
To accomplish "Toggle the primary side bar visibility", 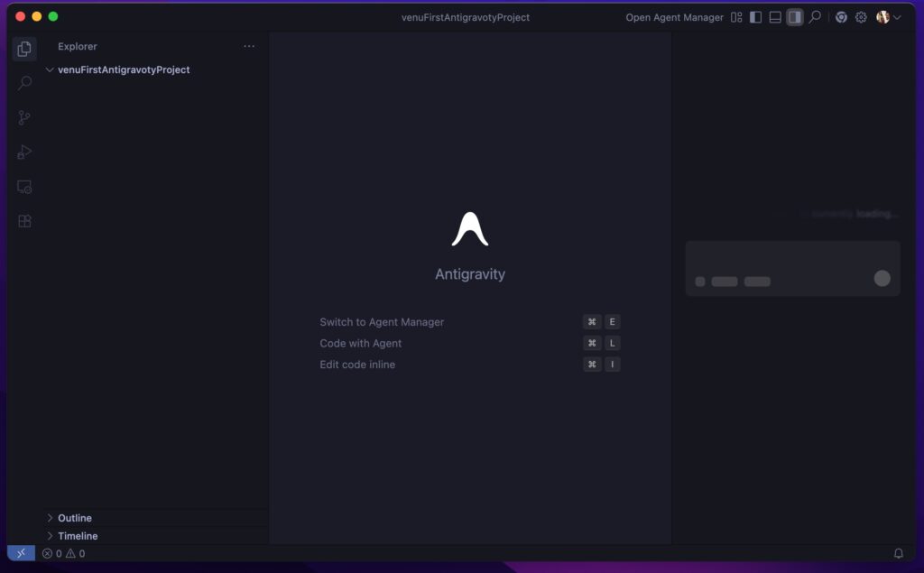I will (756, 17).
